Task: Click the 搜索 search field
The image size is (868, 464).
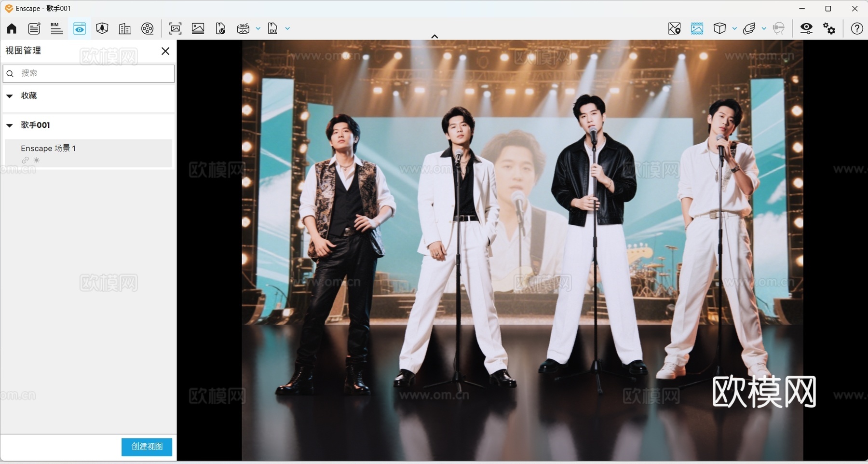Action: click(89, 73)
